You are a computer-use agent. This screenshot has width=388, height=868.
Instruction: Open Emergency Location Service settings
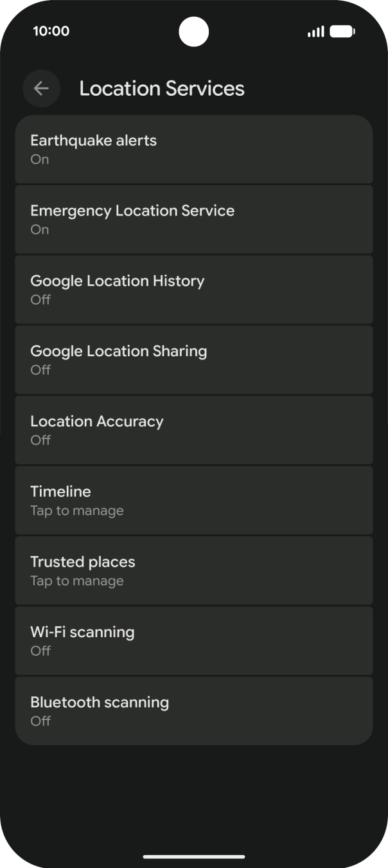click(x=194, y=219)
